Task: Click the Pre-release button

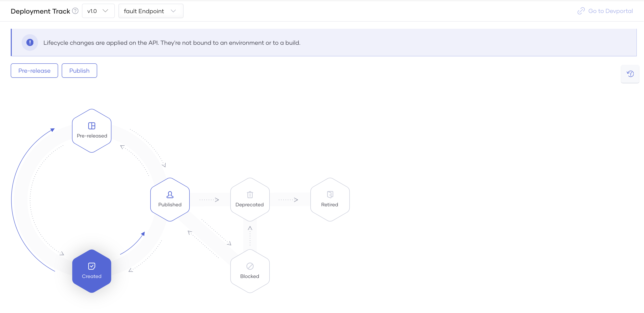Action: pos(34,70)
